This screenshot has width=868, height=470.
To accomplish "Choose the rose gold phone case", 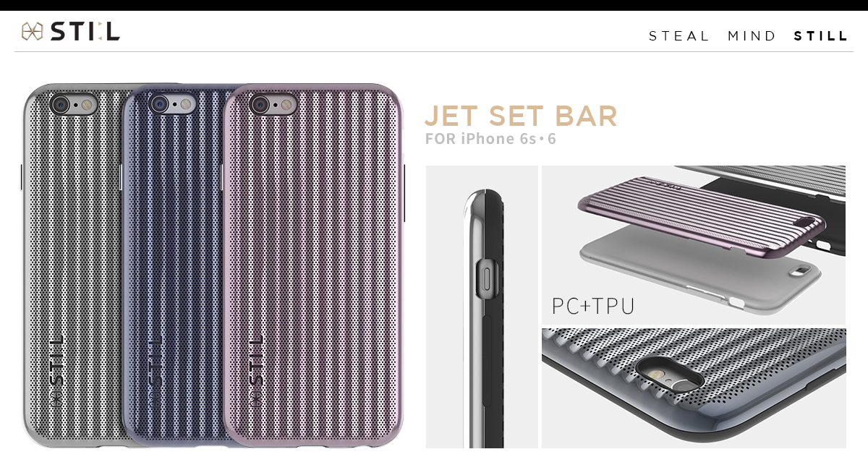I will point(313,265).
